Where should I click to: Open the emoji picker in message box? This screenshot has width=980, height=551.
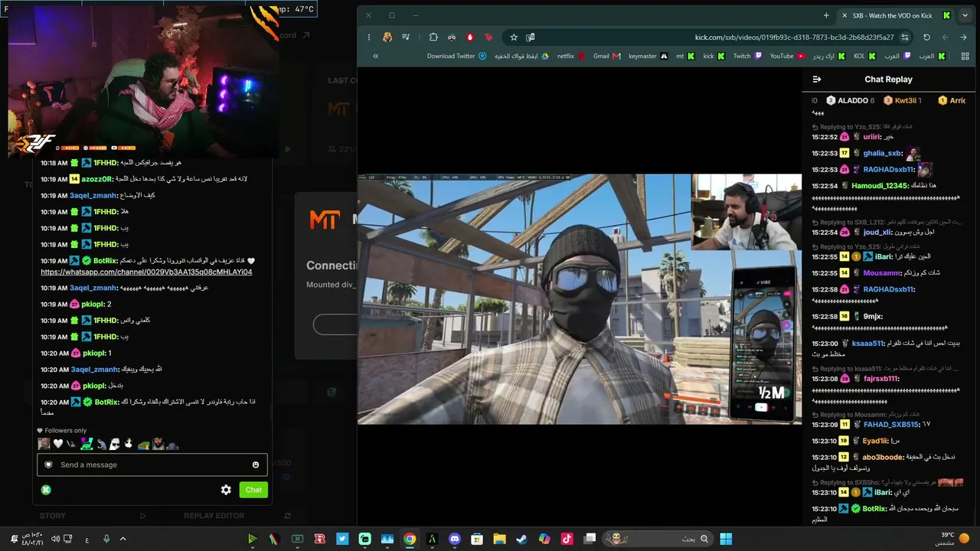tap(256, 465)
